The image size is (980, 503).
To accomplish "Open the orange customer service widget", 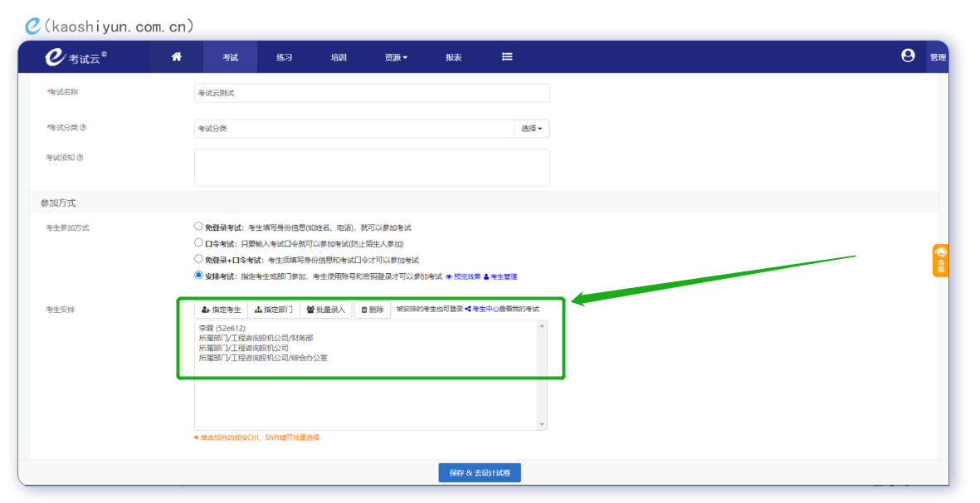I will (940, 261).
